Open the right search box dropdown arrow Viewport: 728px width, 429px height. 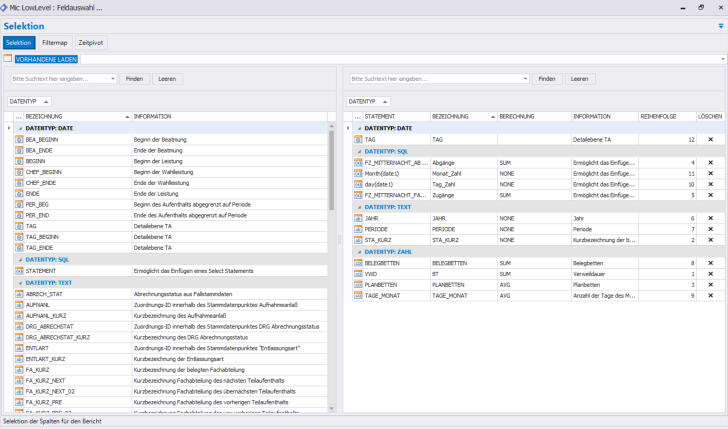click(523, 78)
